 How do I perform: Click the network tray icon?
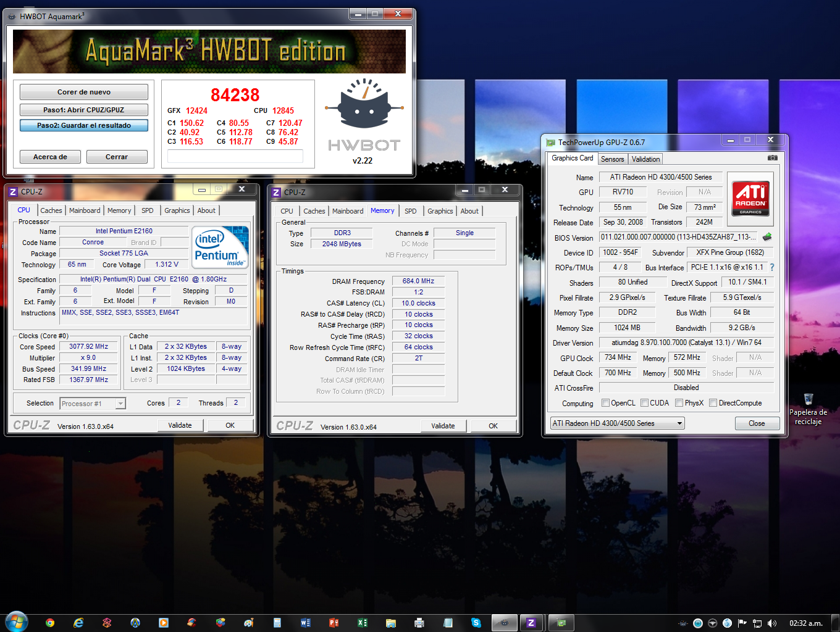pyautogui.click(x=757, y=623)
